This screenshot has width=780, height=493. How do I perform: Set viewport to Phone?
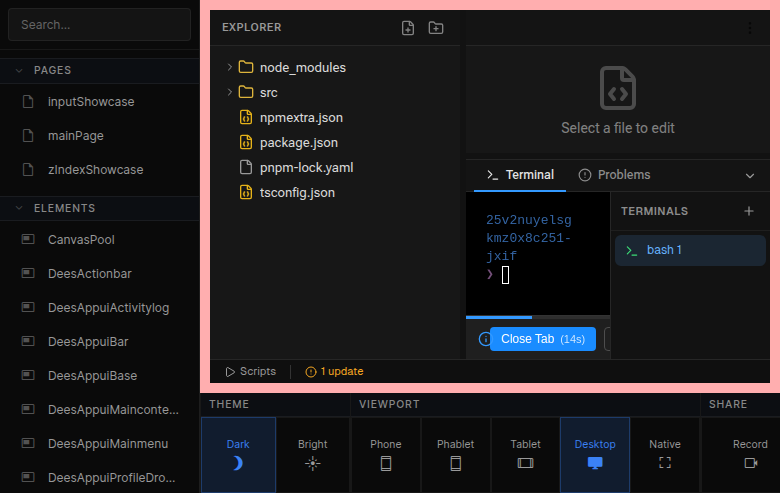(x=386, y=454)
